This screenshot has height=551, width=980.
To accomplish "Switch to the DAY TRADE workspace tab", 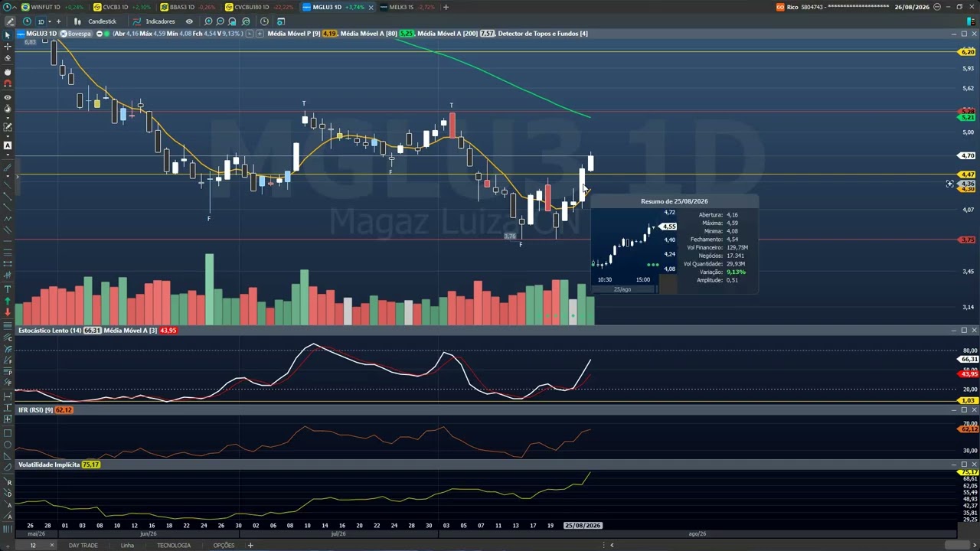I will (x=83, y=545).
